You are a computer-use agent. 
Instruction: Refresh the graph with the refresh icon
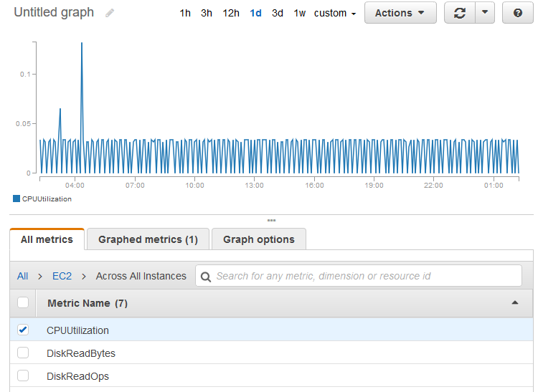(x=459, y=13)
